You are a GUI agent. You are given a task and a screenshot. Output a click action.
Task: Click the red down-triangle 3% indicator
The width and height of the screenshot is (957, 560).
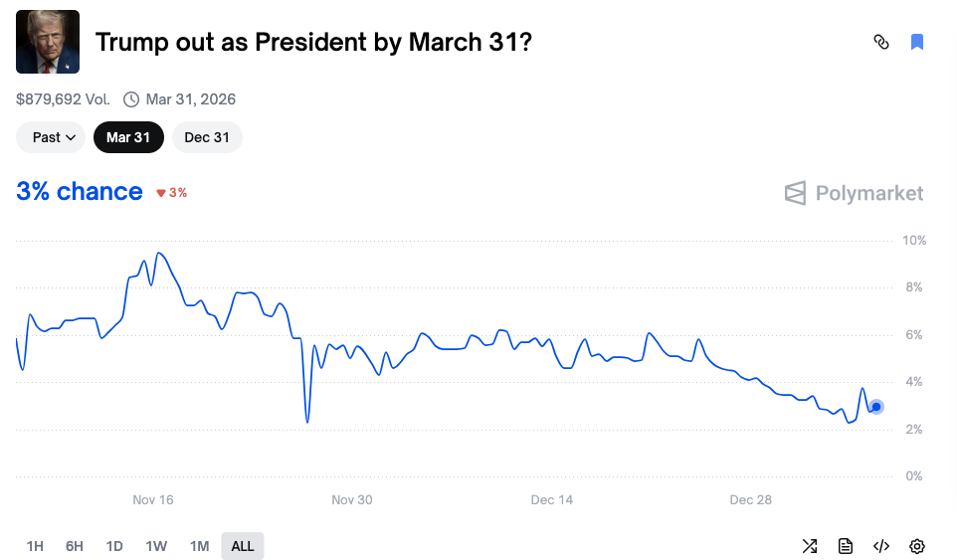(172, 193)
